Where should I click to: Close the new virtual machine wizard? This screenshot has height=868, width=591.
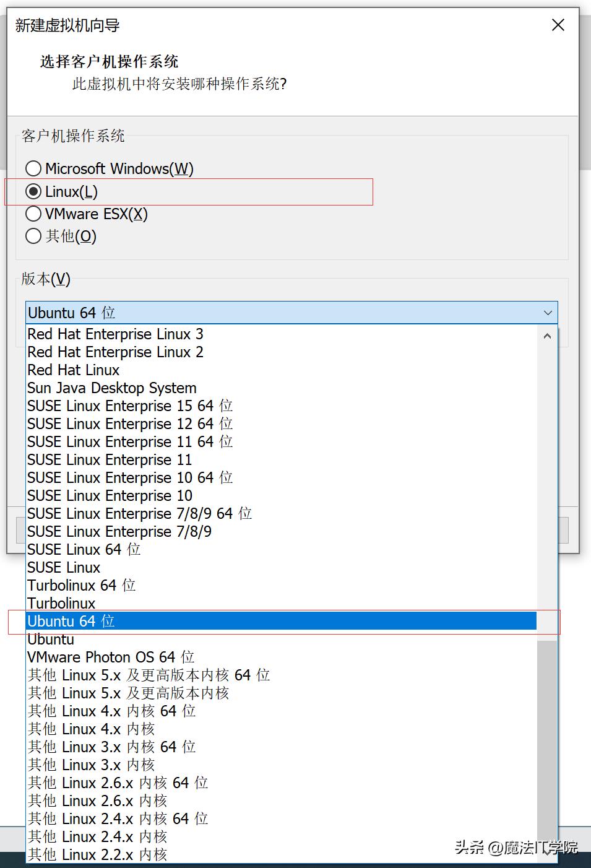[x=558, y=25]
